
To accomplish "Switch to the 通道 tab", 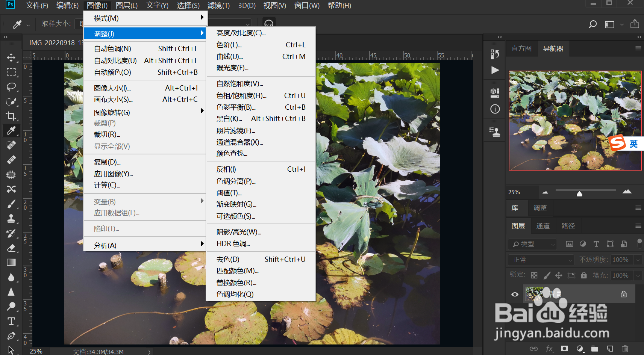I will click(x=543, y=226).
